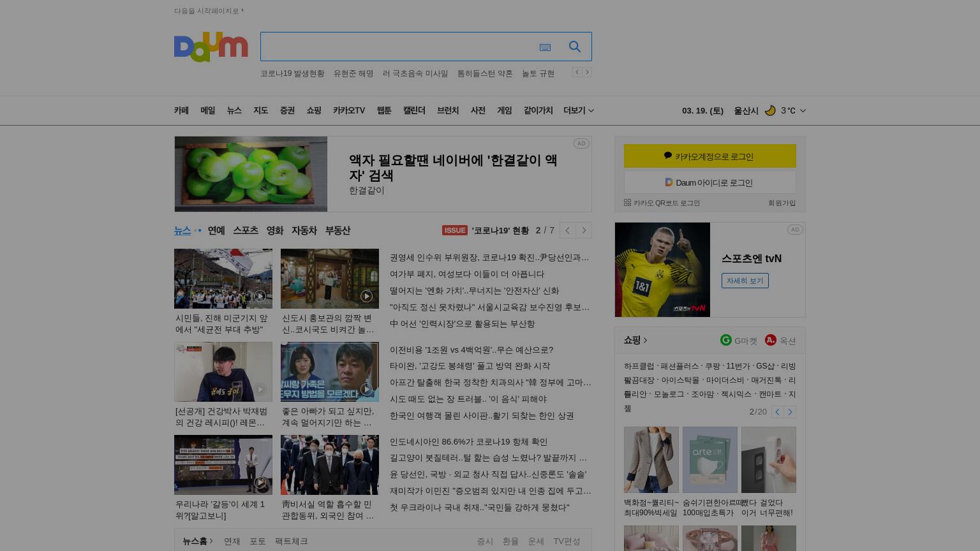Click trending keyword 코로나19 발생현황
The image size is (980, 551).
292,73
